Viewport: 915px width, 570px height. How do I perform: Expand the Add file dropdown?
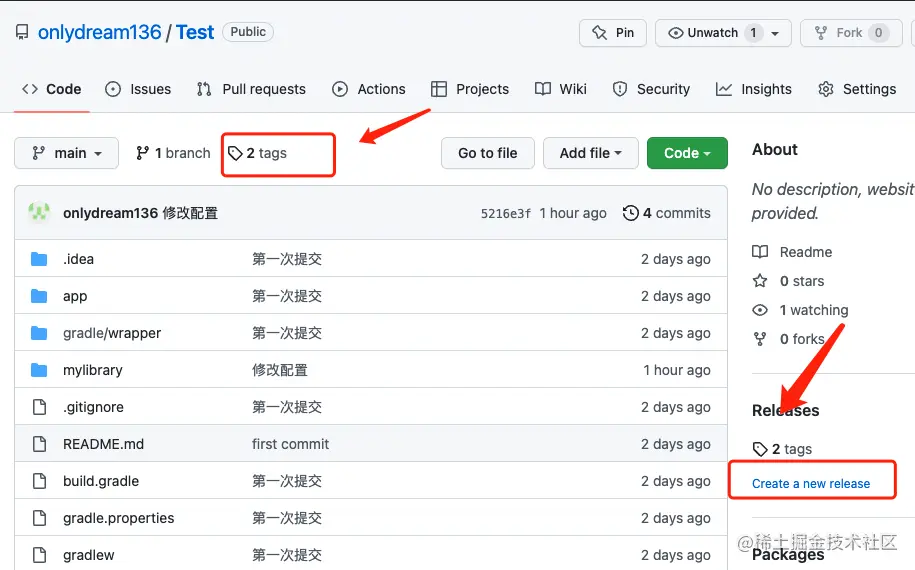(x=591, y=153)
